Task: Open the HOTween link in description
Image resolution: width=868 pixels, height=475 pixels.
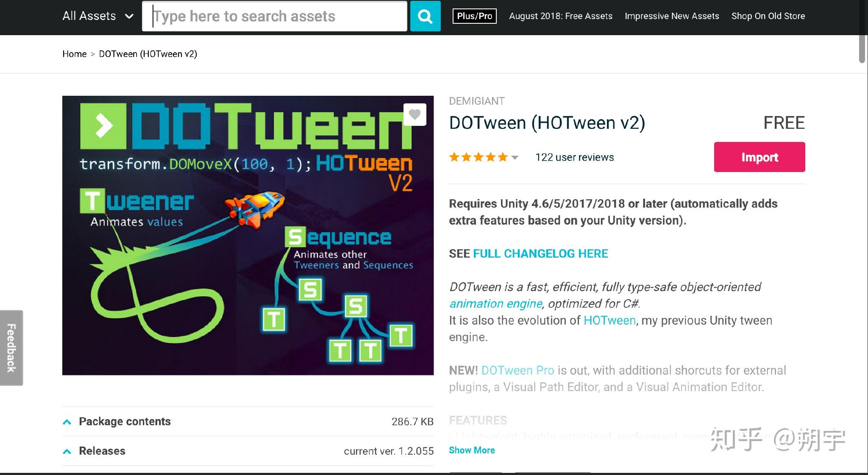Action: 609,320
